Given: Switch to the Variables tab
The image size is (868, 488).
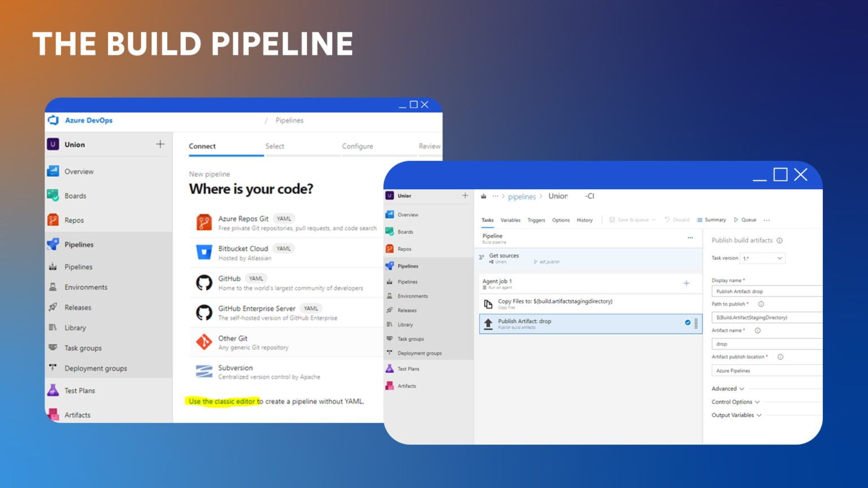Looking at the screenshot, I should [510, 220].
